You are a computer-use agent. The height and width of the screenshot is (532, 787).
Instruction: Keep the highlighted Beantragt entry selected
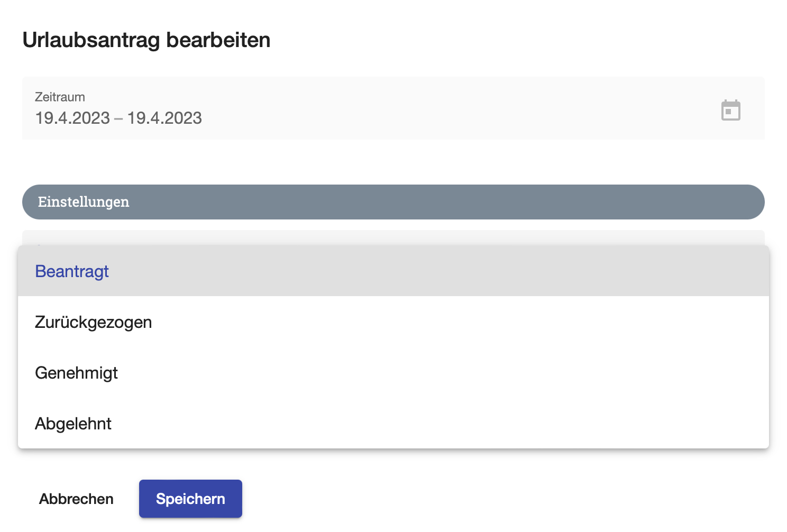tap(393, 271)
